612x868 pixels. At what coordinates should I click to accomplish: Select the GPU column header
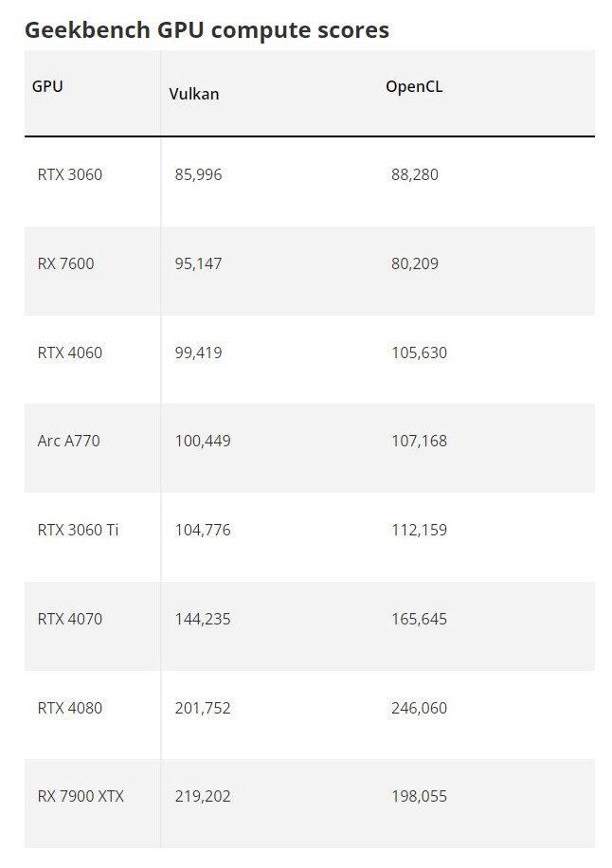(47, 86)
